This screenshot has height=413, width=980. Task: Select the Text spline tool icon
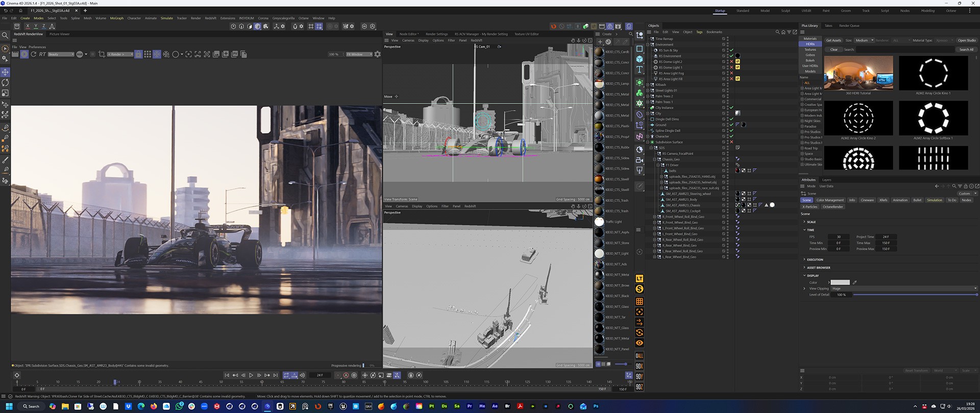pyautogui.click(x=640, y=70)
